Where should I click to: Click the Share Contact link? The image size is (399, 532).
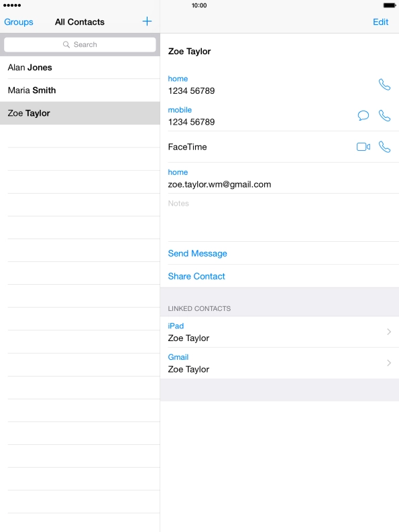tap(196, 276)
